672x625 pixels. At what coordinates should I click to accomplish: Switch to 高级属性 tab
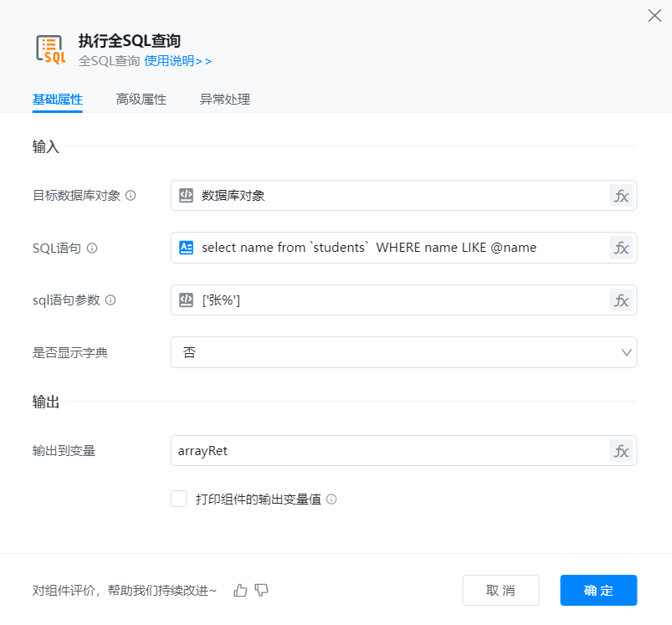pos(141,100)
